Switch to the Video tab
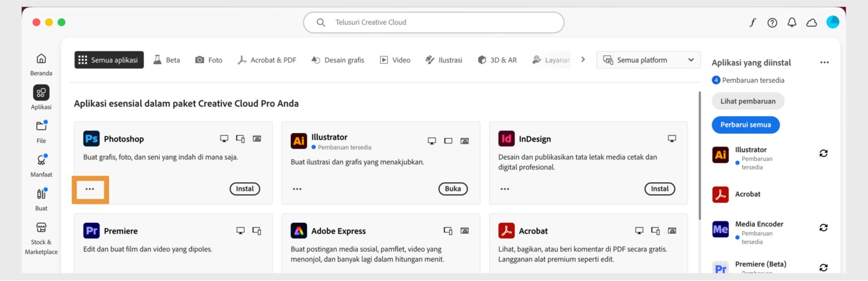 395,60
